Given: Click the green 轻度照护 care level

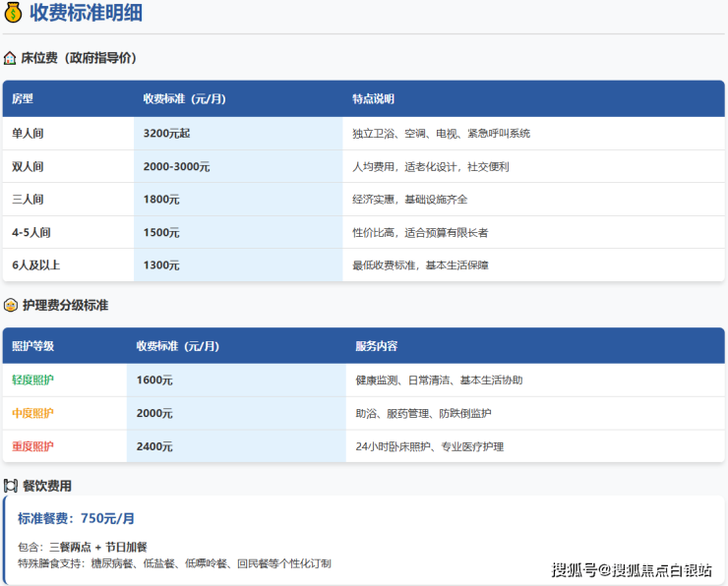Looking at the screenshot, I should tap(32, 381).
